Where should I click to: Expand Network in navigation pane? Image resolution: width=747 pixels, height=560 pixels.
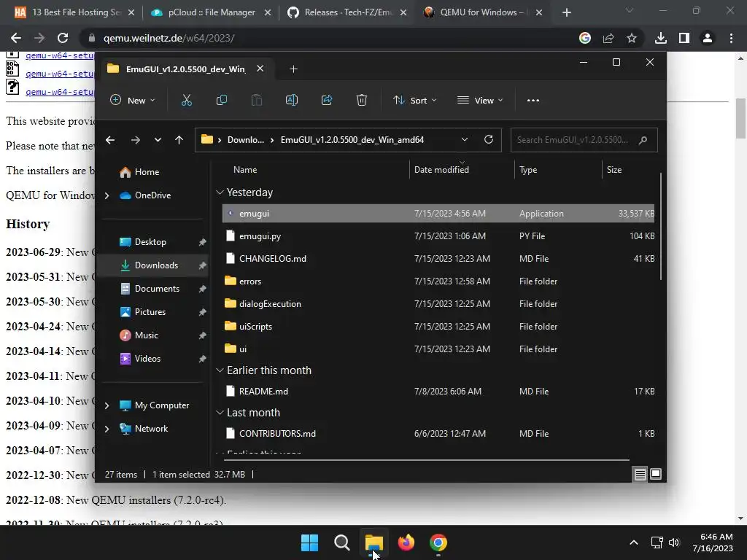coord(107,429)
